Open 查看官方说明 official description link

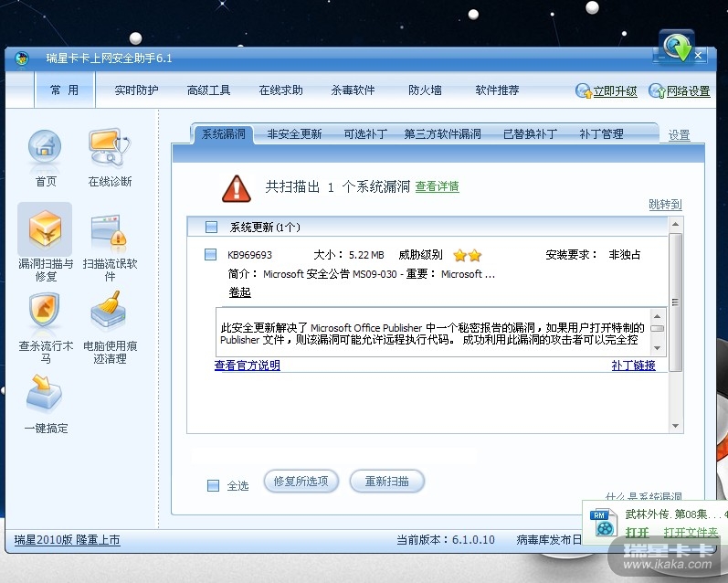[x=247, y=366]
